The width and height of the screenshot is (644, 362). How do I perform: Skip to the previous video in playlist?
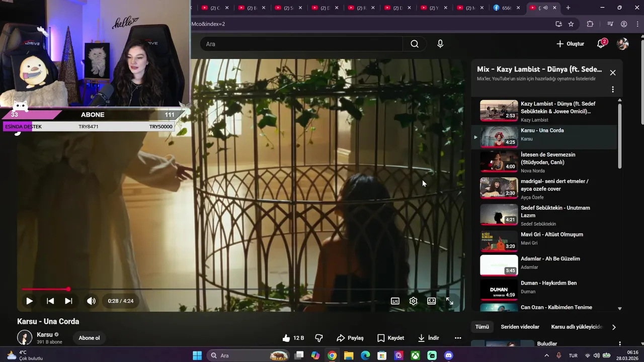(x=50, y=301)
